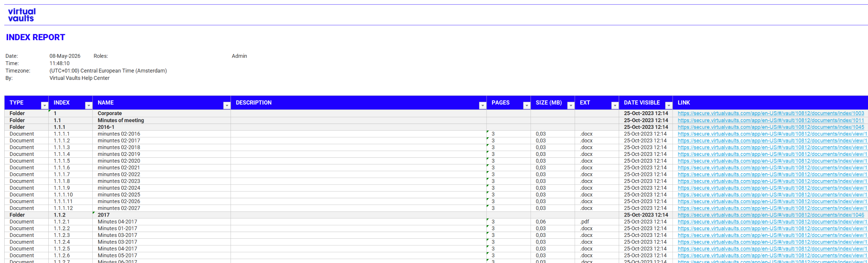Select the minuntes 02-2026 name cell

(x=161, y=201)
